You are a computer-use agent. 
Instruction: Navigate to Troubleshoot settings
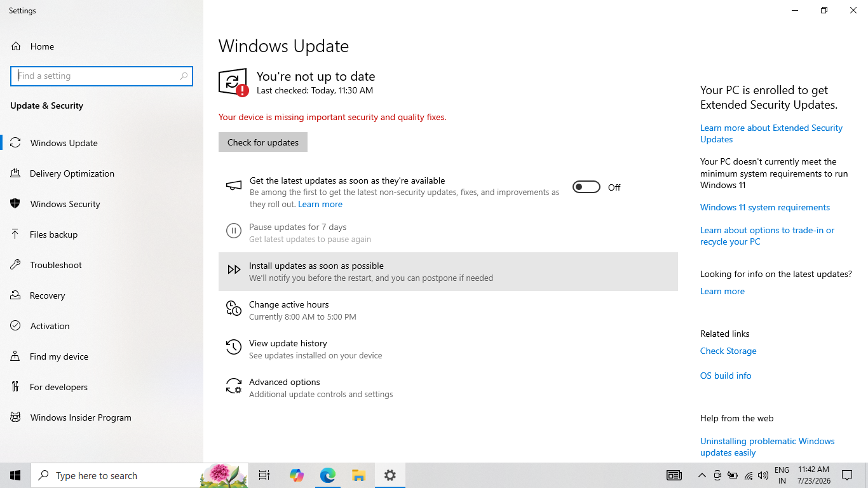click(102, 265)
